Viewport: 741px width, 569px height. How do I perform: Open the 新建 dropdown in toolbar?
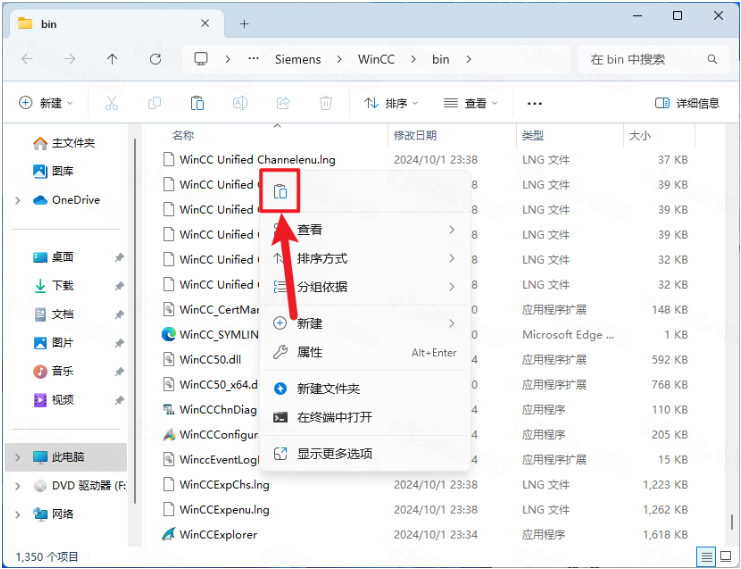coord(46,103)
